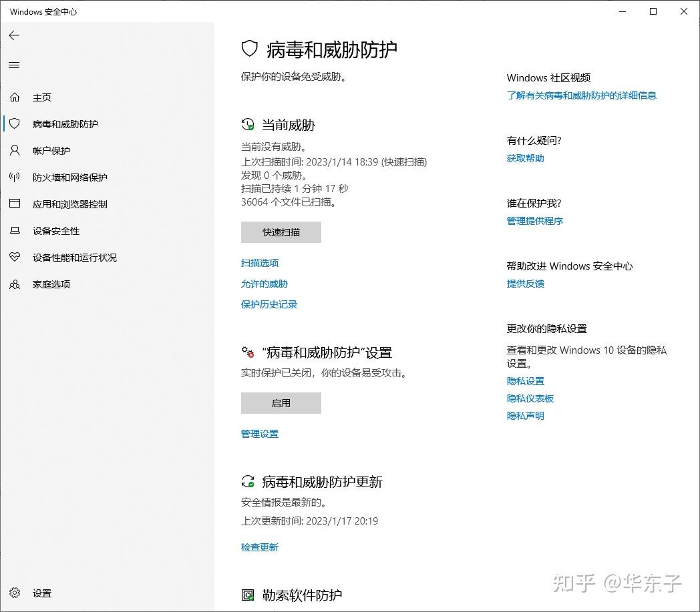Click the text 36064 个文件已扫描。
Viewport: 700px width, 612px height.
(289, 202)
